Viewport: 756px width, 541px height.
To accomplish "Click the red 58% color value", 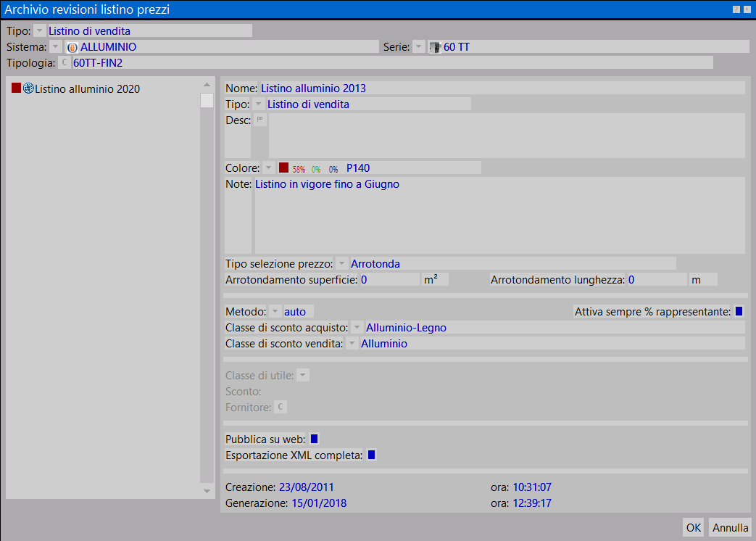I will tap(299, 169).
